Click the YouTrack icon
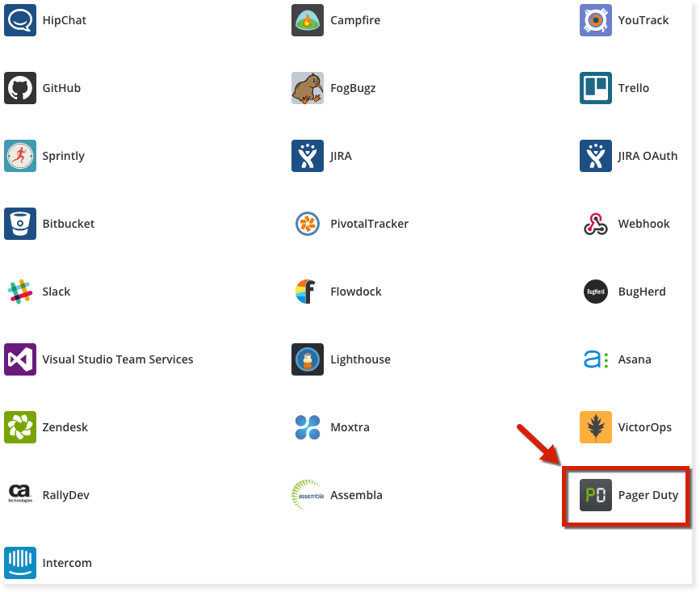The image size is (700, 592). click(x=595, y=20)
